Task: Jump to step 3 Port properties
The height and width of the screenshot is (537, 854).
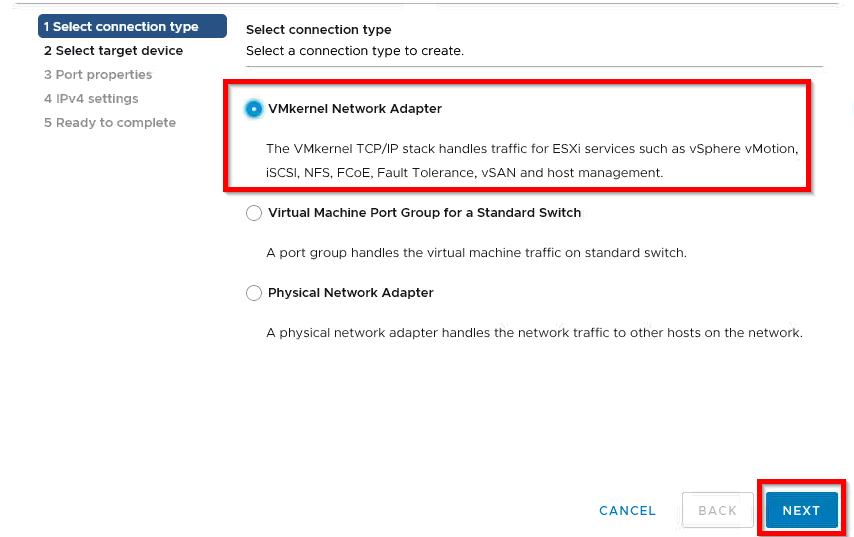Action: [98, 75]
